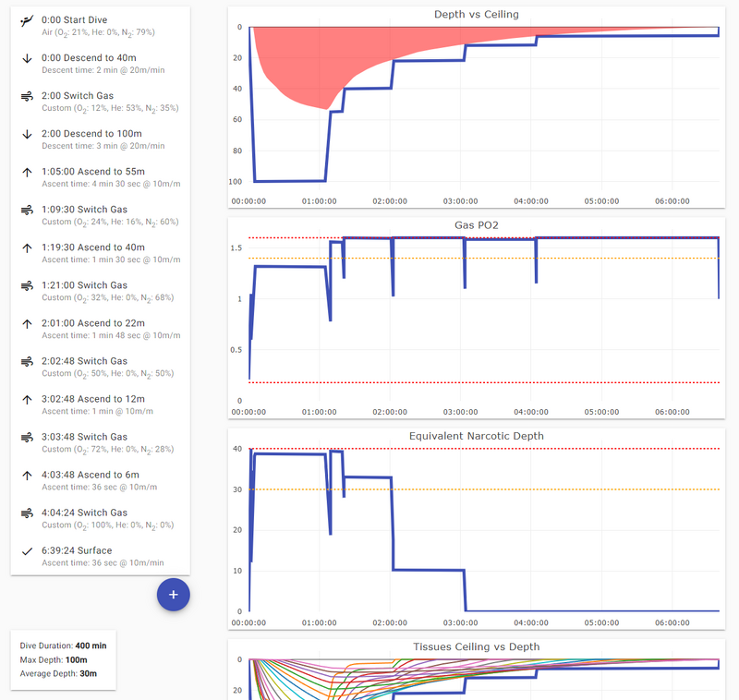Click the Start Dive icon at 0:00
Viewport: 739px width, 700px height.
coord(27,19)
